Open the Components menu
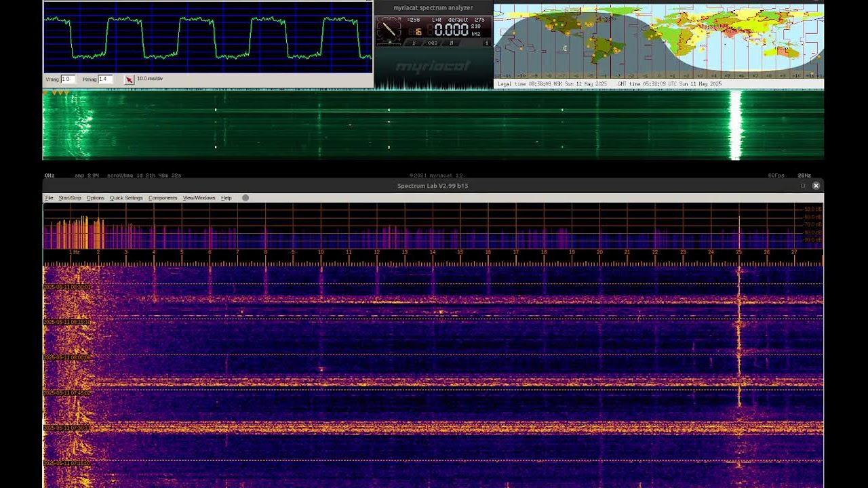 point(163,198)
